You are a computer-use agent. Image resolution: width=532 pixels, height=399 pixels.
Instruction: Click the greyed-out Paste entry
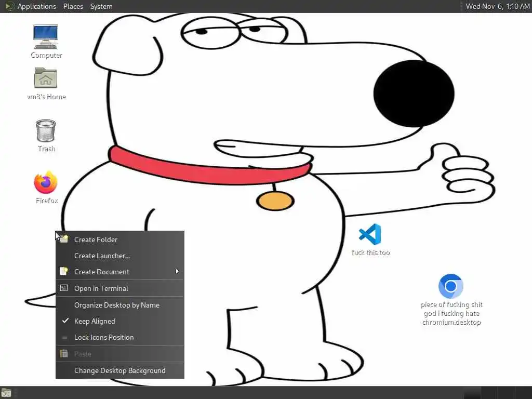tap(120, 354)
